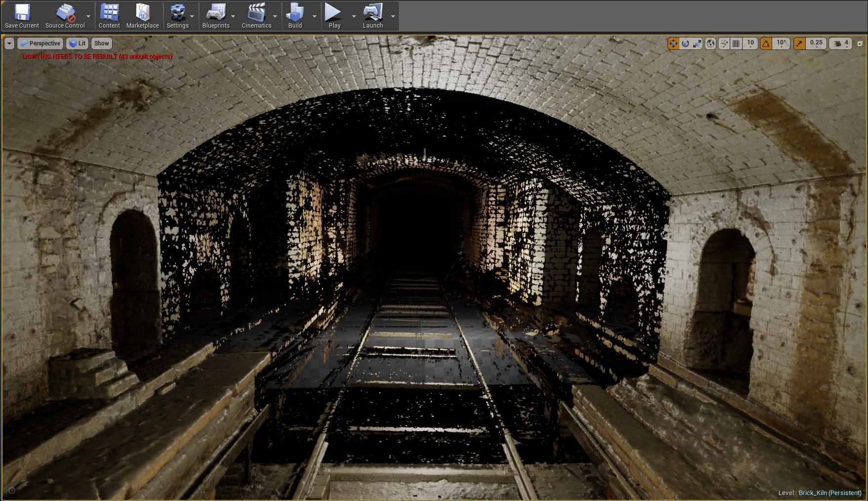Open the Marketplace button

point(143,16)
